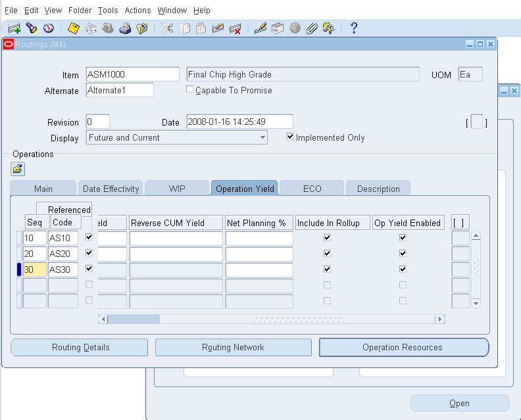Screen dimensions: 521x420
Task: Click Net Planning % field for sequence 30
Action: click(259, 269)
